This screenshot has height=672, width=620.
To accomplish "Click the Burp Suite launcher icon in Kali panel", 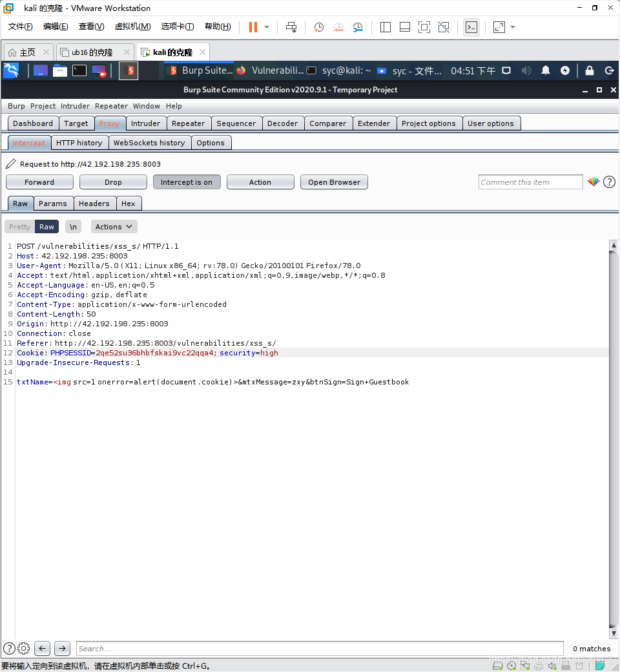I will [128, 70].
